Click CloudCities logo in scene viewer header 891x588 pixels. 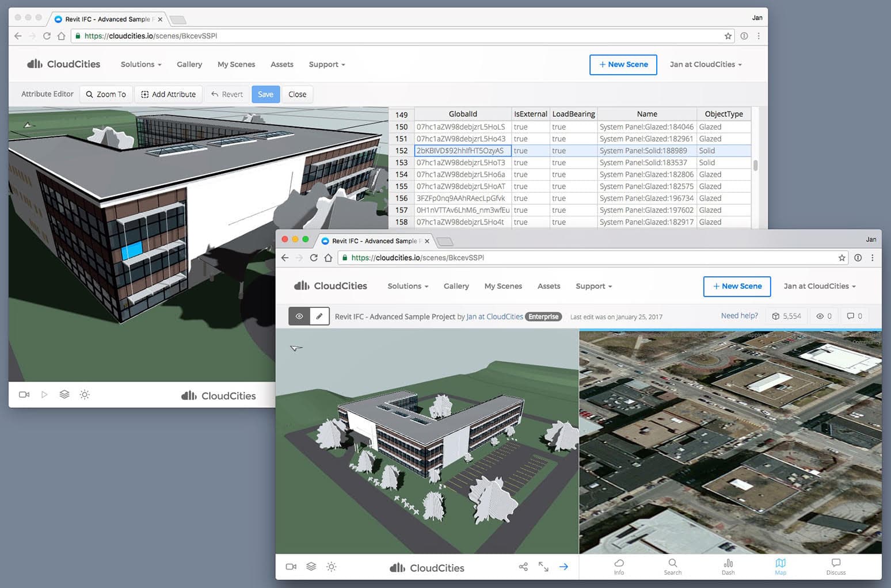pyautogui.click(x=330, y=286)
